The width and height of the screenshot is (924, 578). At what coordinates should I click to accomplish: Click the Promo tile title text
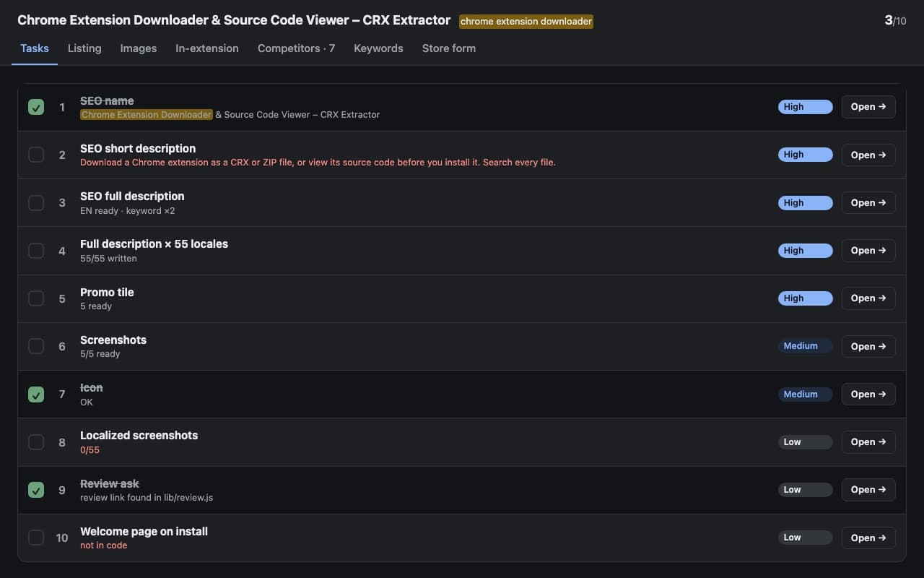coord(107,292)
